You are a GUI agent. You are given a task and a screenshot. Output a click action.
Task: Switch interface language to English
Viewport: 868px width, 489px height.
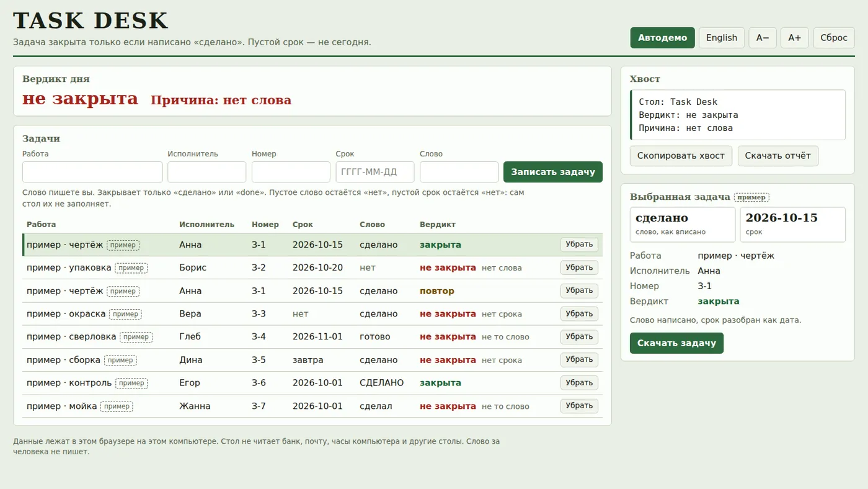[x=722, y=38]
